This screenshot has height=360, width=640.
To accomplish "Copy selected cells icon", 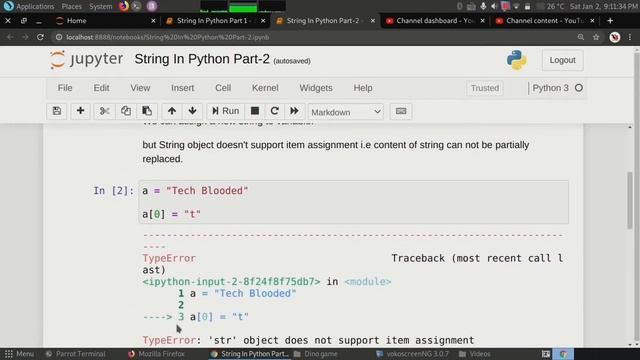I will pyautogui.click(x=126, y=111).
